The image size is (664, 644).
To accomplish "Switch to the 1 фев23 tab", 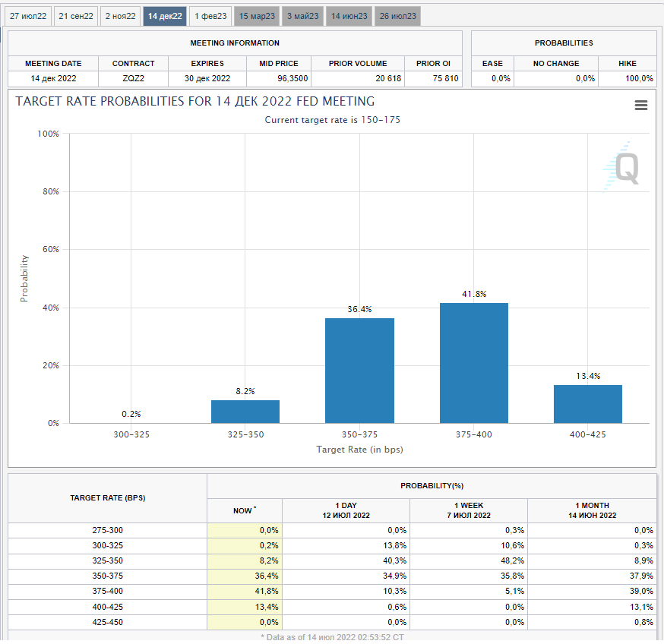I will pos(210,16).
